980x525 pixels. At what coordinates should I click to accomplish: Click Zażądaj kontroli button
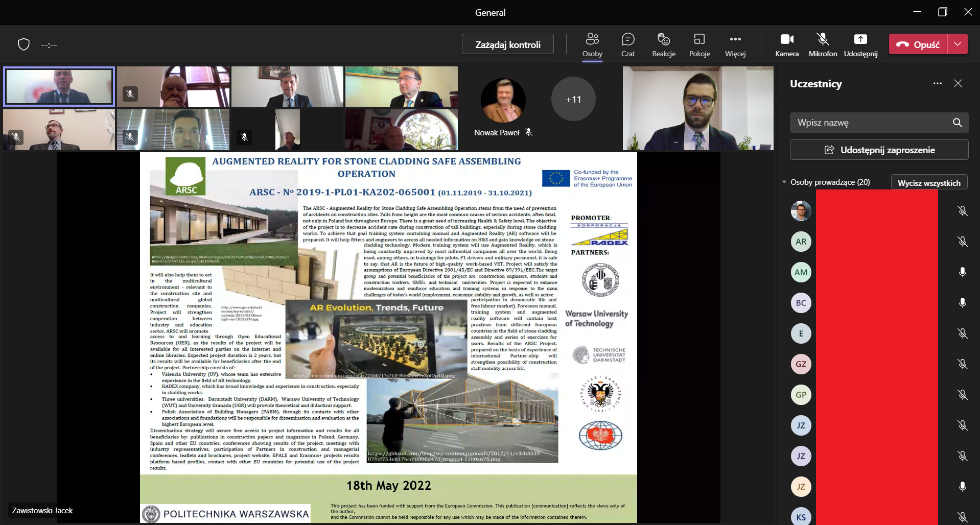point(507,44)
